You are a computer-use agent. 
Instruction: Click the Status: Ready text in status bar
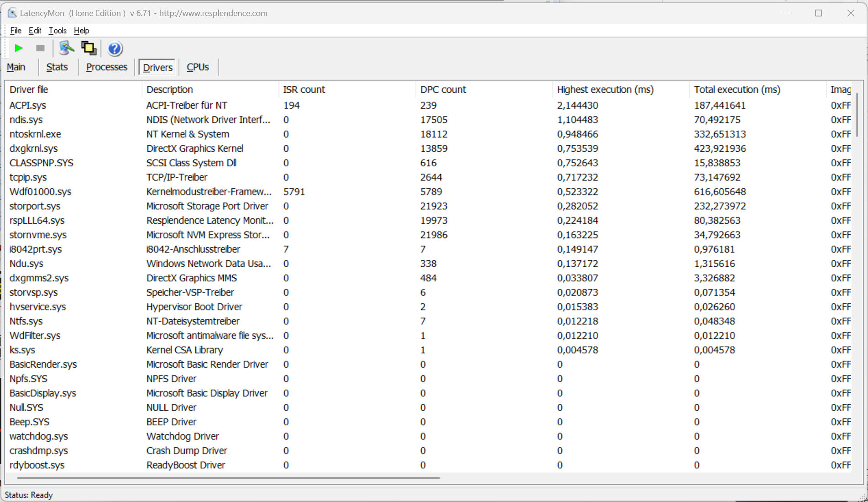point(29,495)
